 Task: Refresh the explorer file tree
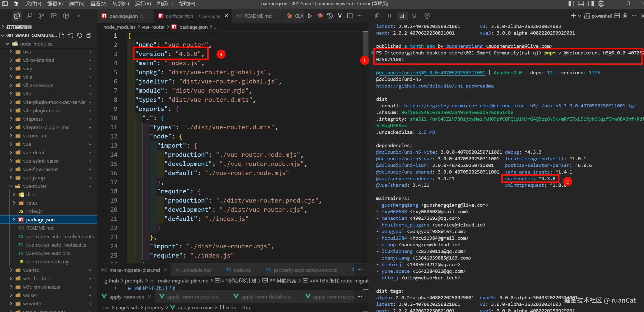click(80, 35)
